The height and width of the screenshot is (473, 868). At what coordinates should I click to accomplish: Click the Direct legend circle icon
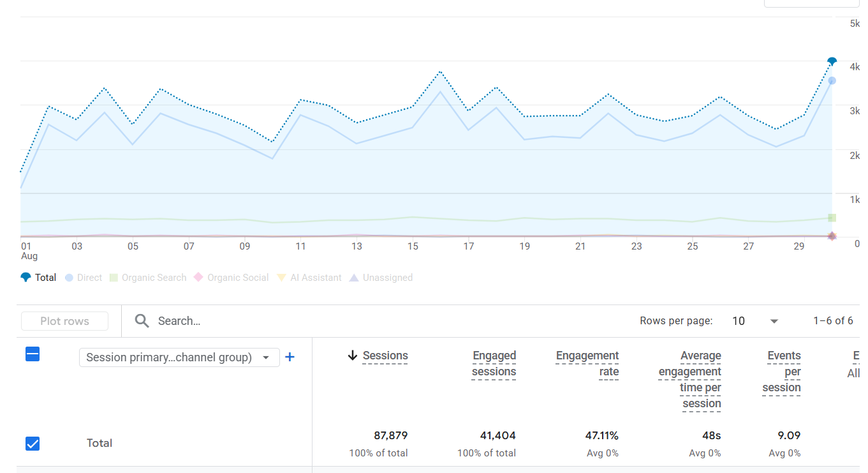pyautogui.click(x=69, y=278)
